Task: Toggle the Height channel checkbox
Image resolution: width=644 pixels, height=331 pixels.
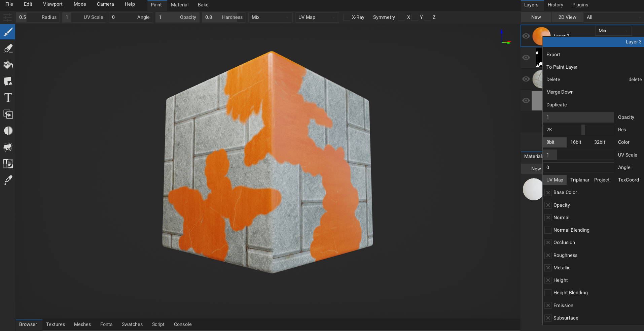Action: pos(548,280)
